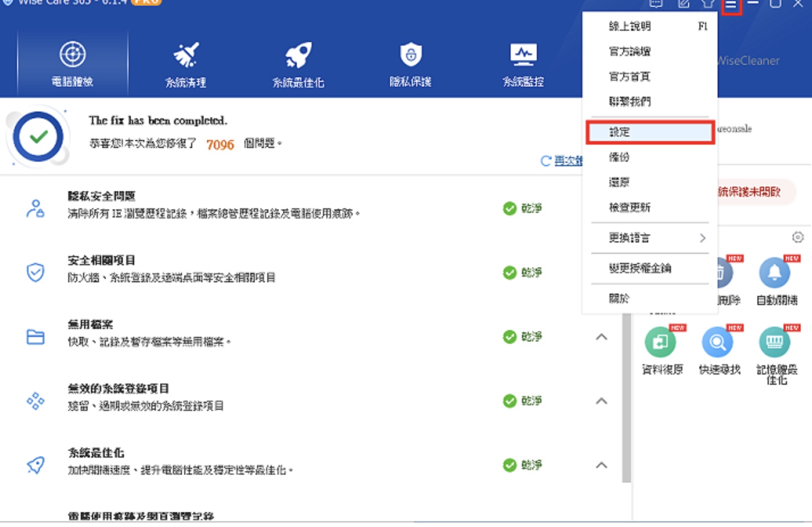The width and height of the screenshot is (812, 527).
Task: Click the 無用檔案 heading
Action: [90, 325]
